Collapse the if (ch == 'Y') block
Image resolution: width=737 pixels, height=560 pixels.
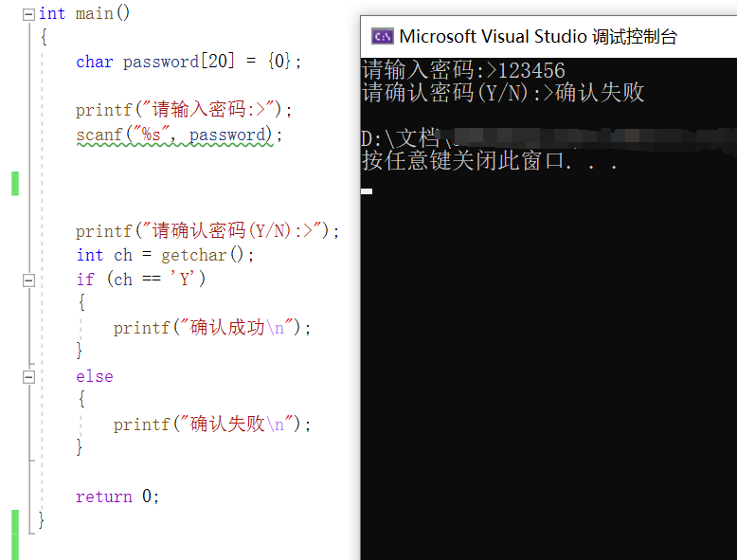(28, 280)
